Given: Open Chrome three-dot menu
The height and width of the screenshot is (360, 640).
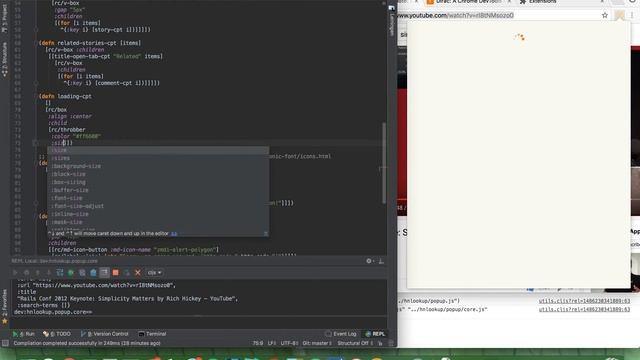Looking at the screenshot, I should [x=632, y=15].
